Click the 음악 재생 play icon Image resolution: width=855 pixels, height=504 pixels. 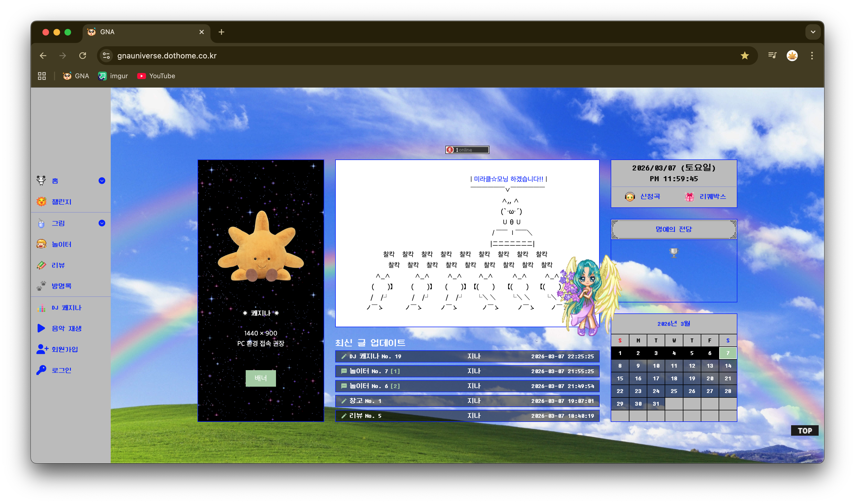[41, 328]
